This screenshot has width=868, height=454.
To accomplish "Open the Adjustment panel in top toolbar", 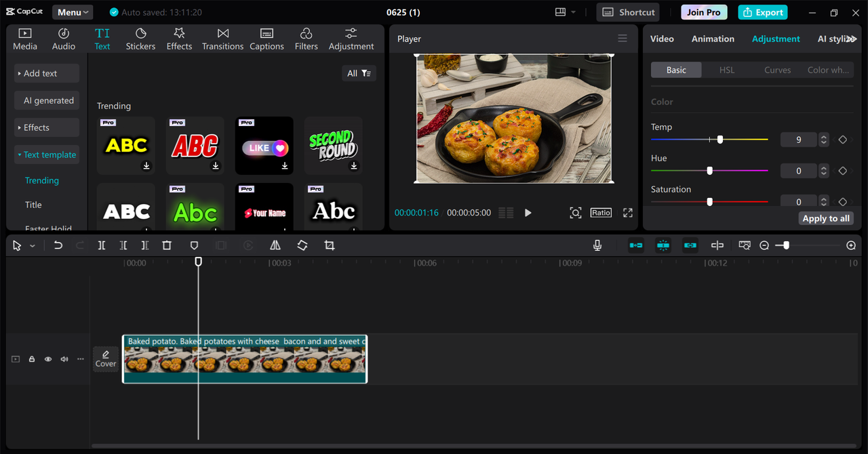I will tap(351, 39).
